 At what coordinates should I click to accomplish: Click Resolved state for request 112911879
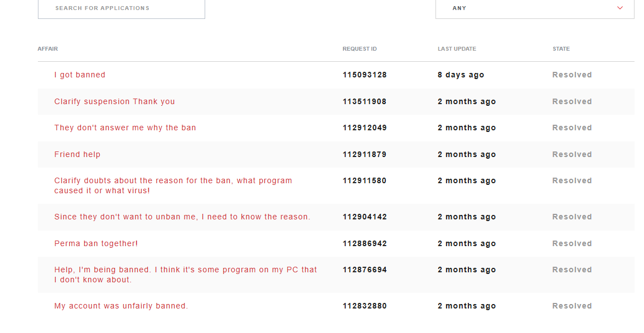click(x=572, y=154)
